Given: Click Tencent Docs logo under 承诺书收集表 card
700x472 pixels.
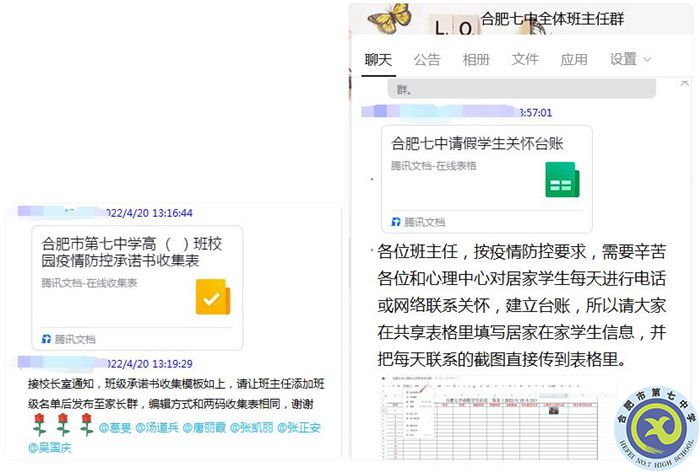Looking at the screenshot, I should pos(46,339).
